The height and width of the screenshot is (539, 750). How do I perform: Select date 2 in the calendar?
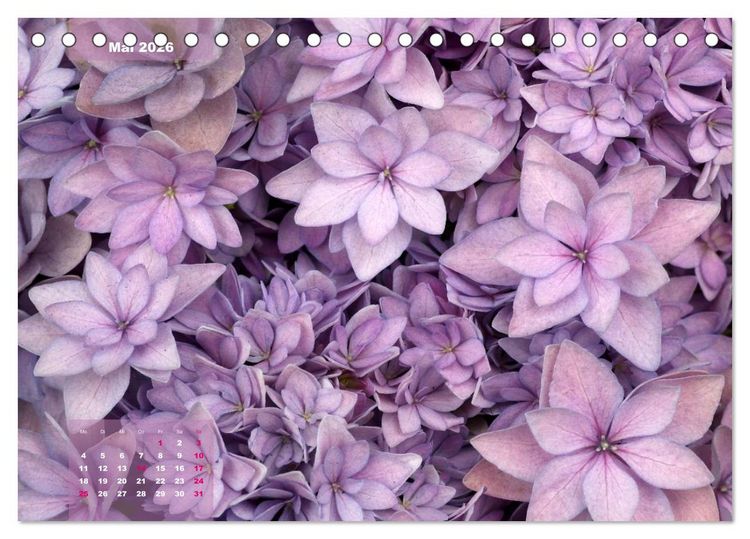point(179,443)
